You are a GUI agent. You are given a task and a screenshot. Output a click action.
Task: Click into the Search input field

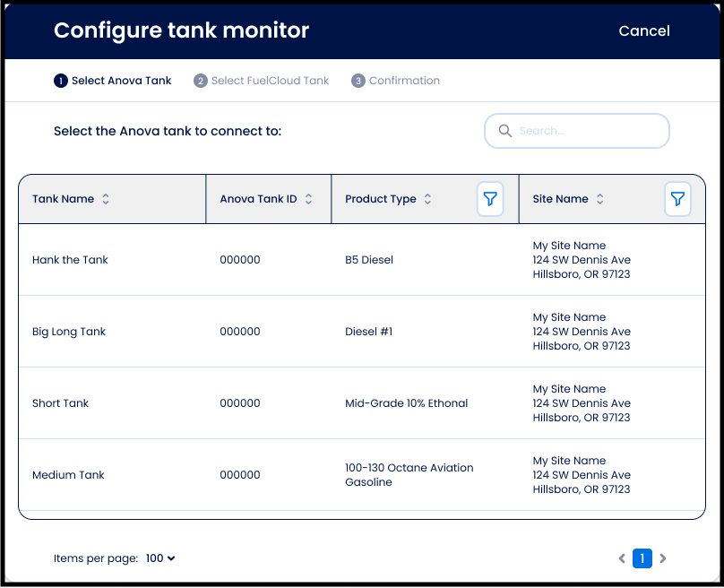tap(587, 131)
